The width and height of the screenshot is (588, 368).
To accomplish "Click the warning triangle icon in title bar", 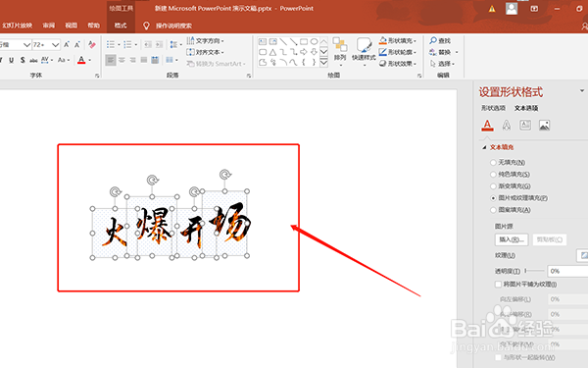I will point(492,9).
